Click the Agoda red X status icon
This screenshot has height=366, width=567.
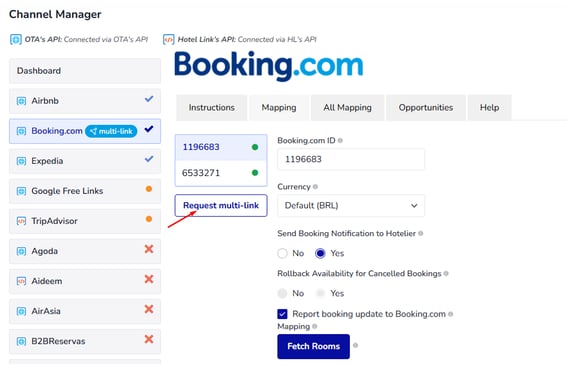[x=149, y=249]
